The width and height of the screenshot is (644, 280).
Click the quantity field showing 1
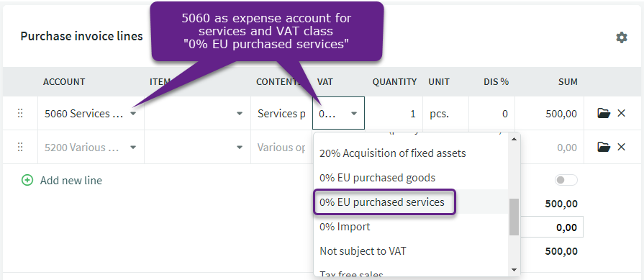point(394,114)
